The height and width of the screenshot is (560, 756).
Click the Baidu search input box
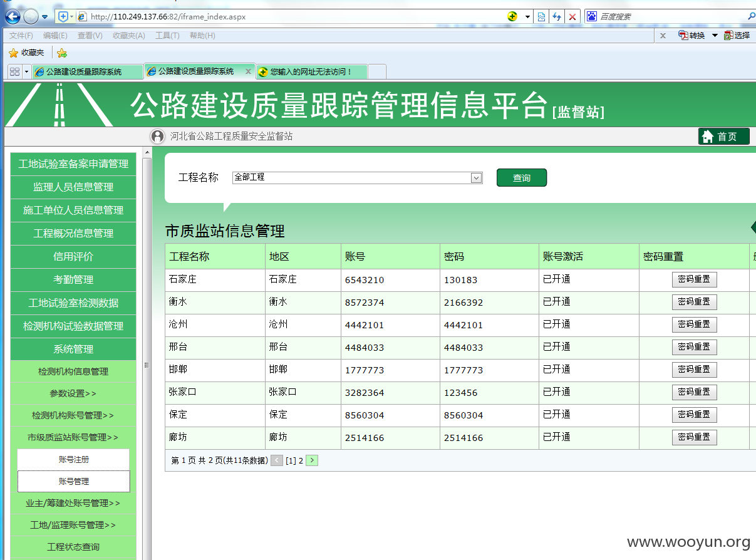pos(671,17)
